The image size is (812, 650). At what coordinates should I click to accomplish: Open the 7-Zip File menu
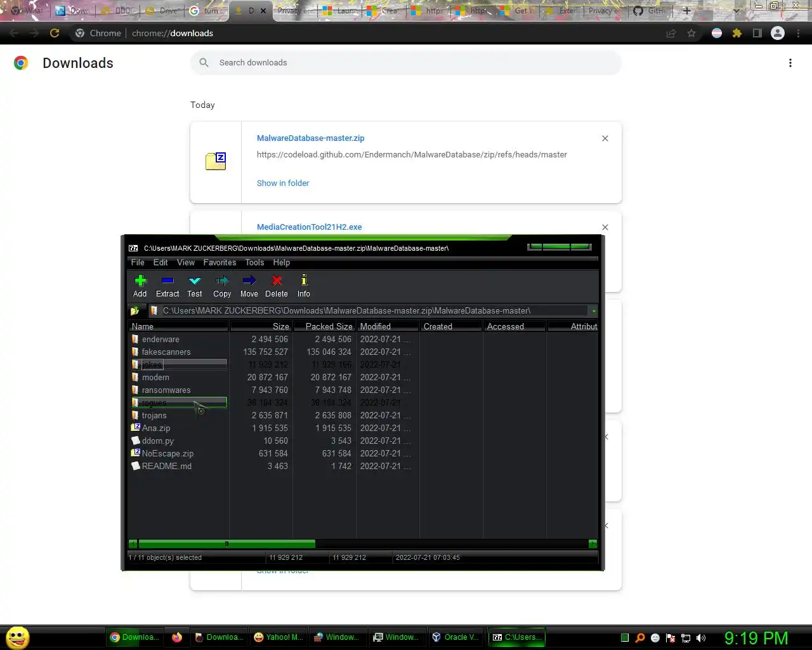[x=138, y=262]
